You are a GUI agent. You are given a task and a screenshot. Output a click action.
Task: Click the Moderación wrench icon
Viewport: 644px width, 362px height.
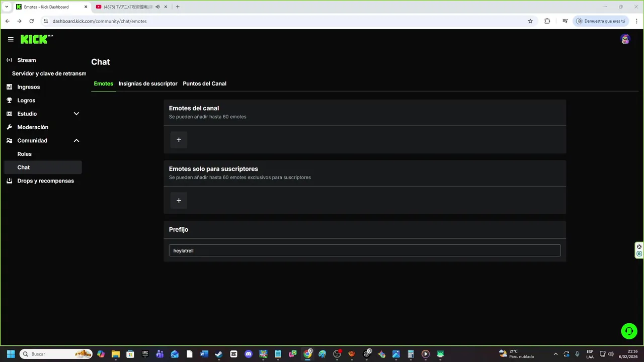coord(9,127)
